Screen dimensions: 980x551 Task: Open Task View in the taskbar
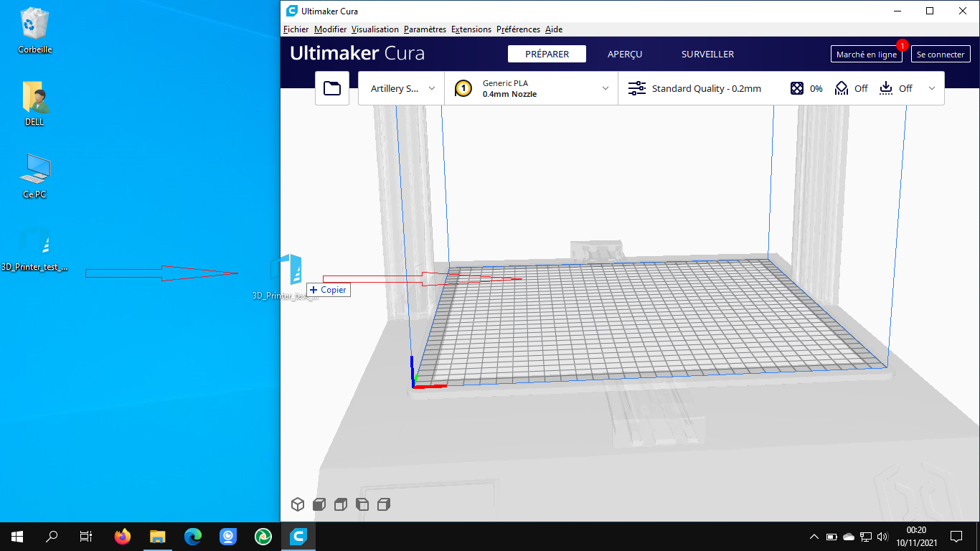click(86, 536)
